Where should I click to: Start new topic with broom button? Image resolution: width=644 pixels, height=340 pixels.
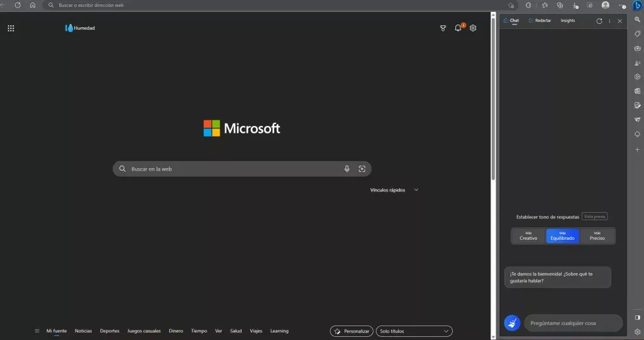pos(512,323)
